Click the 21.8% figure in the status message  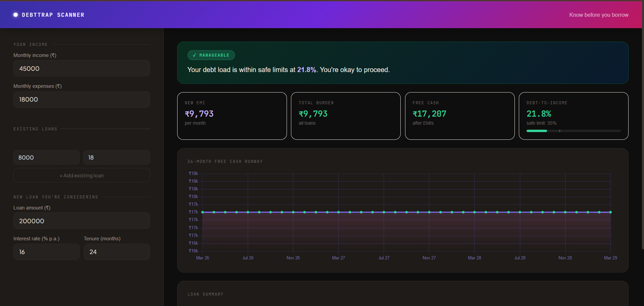click(x=306, y=70)
